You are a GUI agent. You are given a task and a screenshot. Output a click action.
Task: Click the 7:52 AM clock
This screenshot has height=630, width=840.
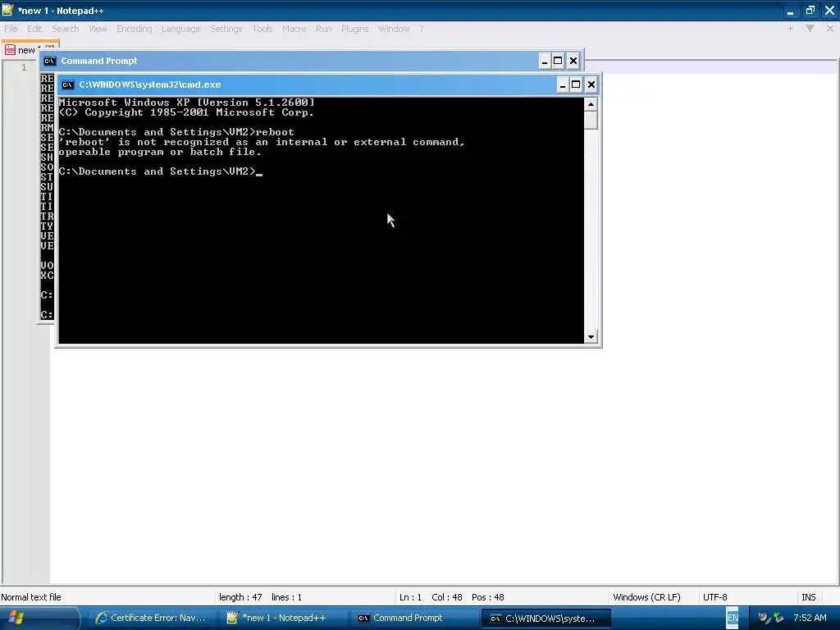[810, 619]
